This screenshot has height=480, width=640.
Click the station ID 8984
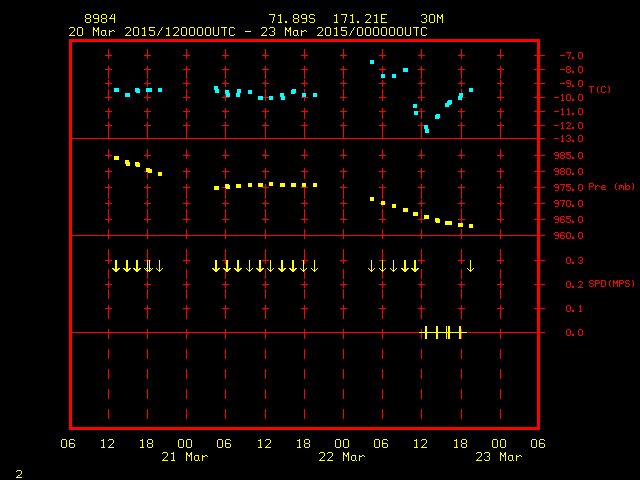point(100,19)
